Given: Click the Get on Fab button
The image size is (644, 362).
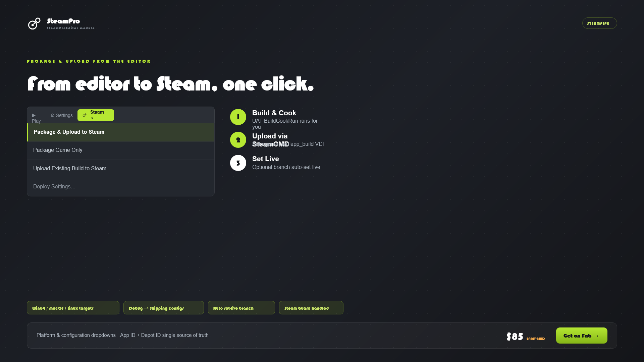Looking at the screenshot, I should click(582, 336).
